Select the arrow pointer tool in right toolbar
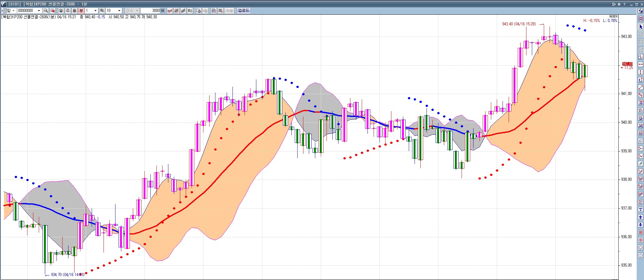Image resolution: width=644 pixels, height=280 pixels. tap(641, 27)
